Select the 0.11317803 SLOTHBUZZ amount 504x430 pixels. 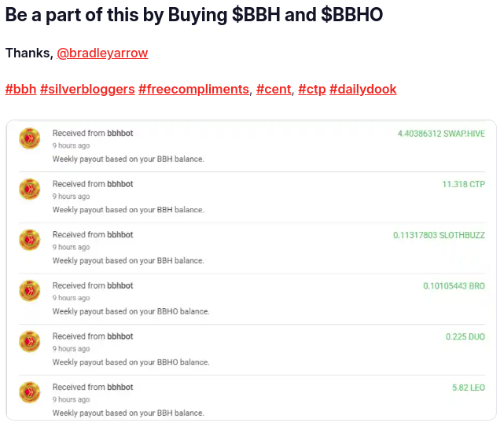(x=439, y=235)
